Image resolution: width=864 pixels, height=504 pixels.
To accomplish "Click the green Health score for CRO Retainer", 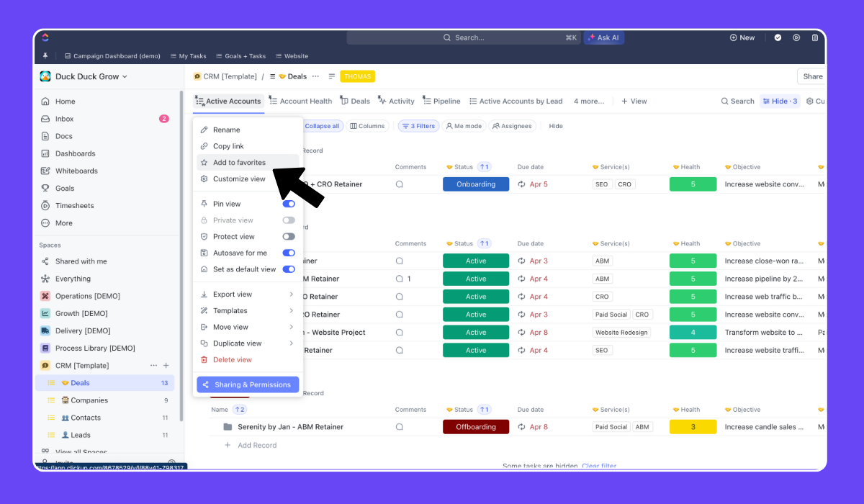I will 693,296.
